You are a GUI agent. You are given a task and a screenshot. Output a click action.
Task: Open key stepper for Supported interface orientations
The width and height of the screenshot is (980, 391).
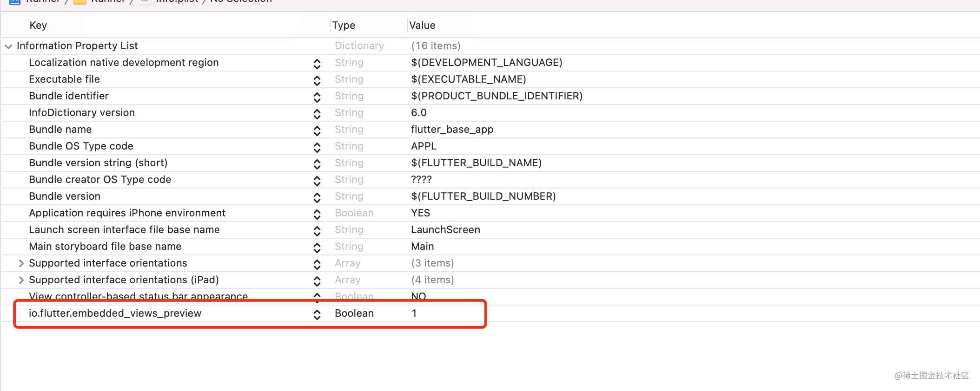coord(317,264)
